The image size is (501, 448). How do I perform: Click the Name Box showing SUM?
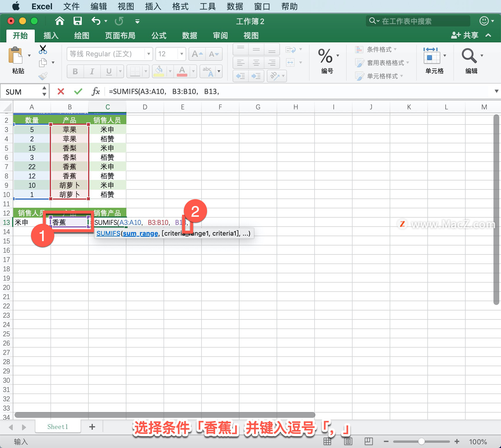point(21,92)
